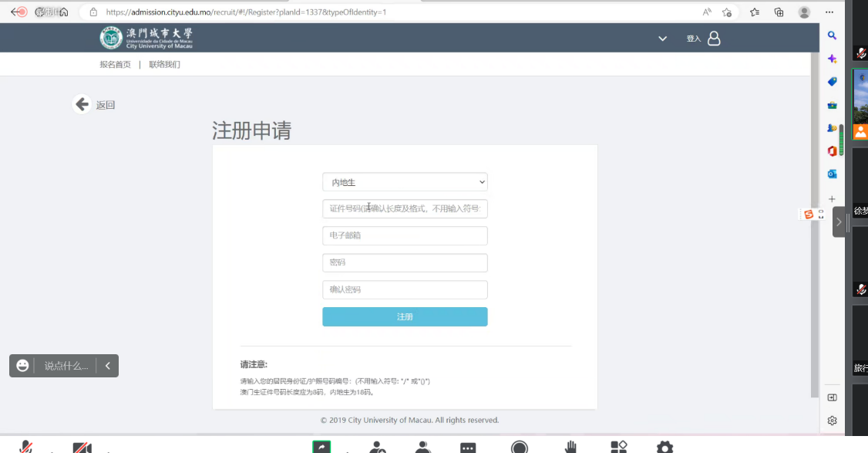Add this page to favorites

(x=727, y=12)
